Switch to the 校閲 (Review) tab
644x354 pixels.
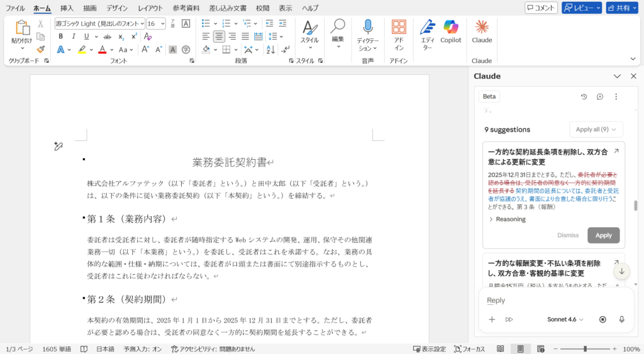(262, 8)
